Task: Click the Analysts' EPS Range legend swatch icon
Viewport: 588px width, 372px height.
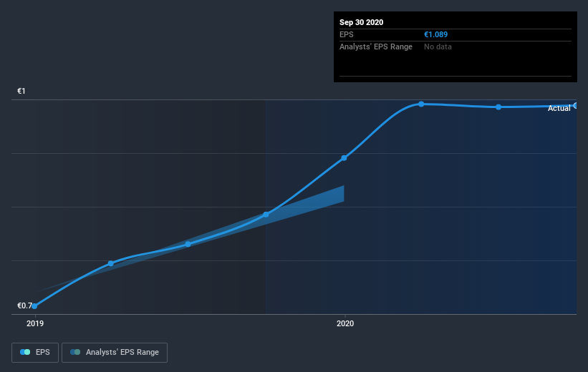Action: tap(75, 352)
